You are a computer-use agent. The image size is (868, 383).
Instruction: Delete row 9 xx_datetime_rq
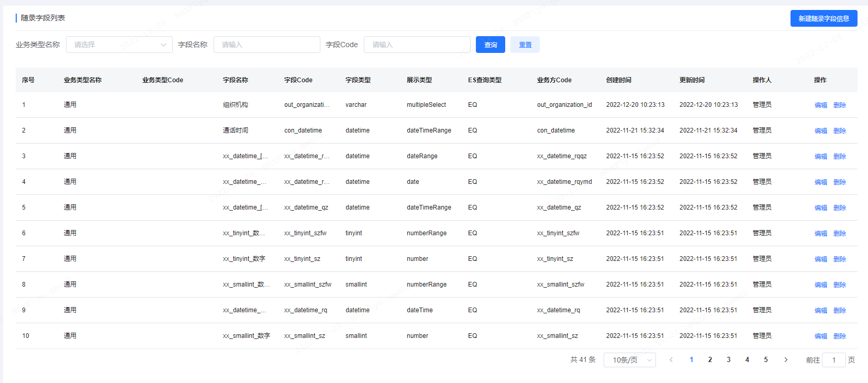(839, 310)
